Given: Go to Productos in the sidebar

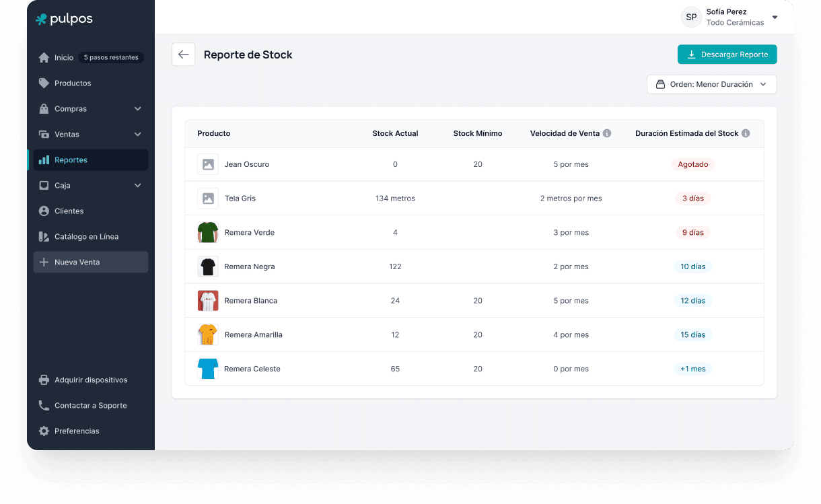Looking at the screenshot, I should pyautogui.click(x=73, y=83).
